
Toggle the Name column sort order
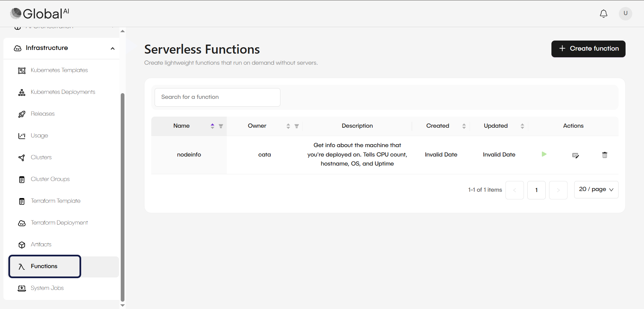click(x=212, y=126)
